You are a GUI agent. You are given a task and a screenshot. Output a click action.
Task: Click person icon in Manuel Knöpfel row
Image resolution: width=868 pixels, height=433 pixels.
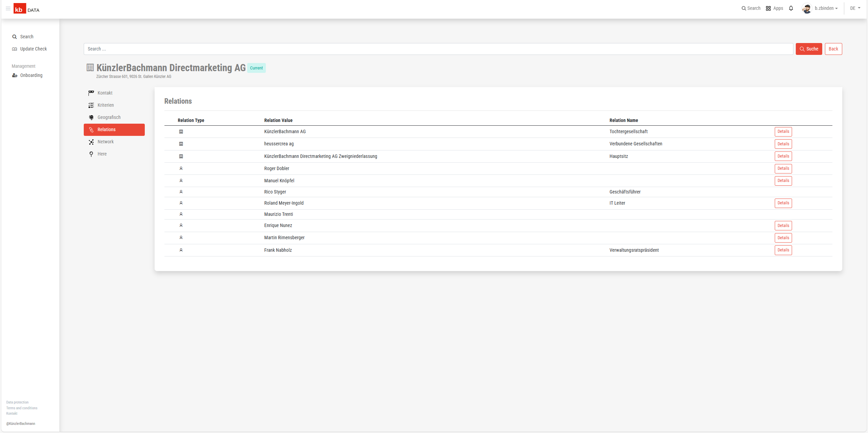pos(181,181)
